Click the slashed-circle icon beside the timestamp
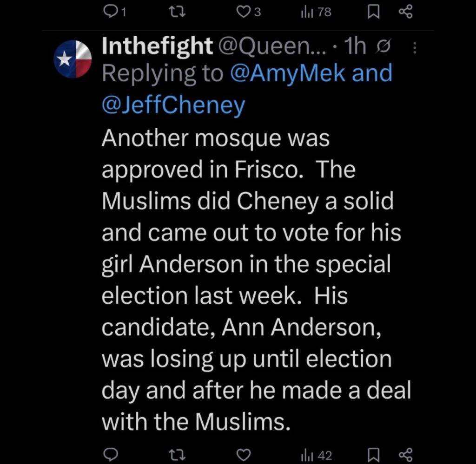Screen dimensions: 476x464 [383, 47]
